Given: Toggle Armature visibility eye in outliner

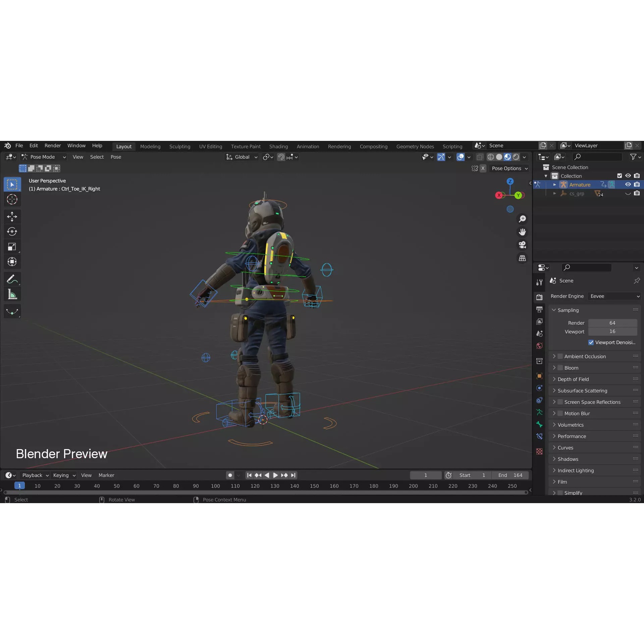Looking at the screenshot, I should [628, 184].
